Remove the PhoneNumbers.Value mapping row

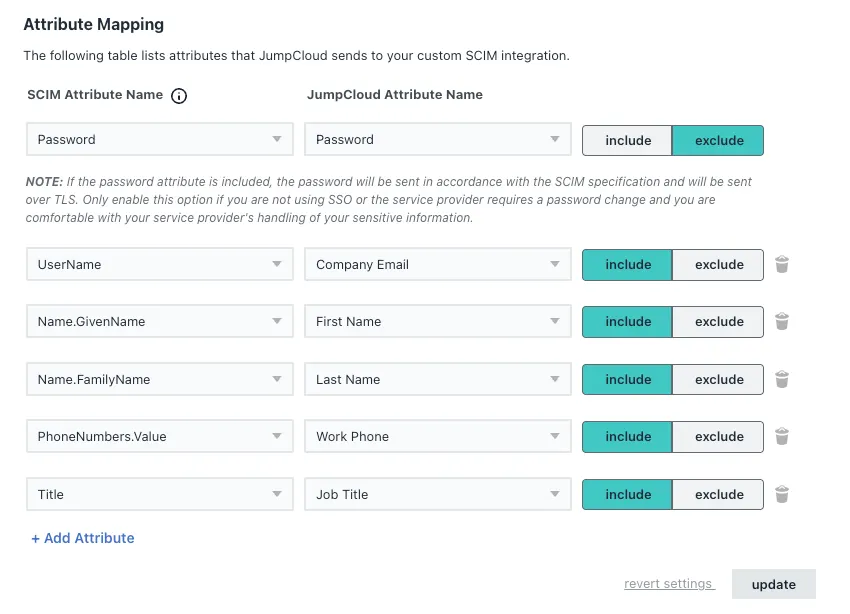(782, 436)
